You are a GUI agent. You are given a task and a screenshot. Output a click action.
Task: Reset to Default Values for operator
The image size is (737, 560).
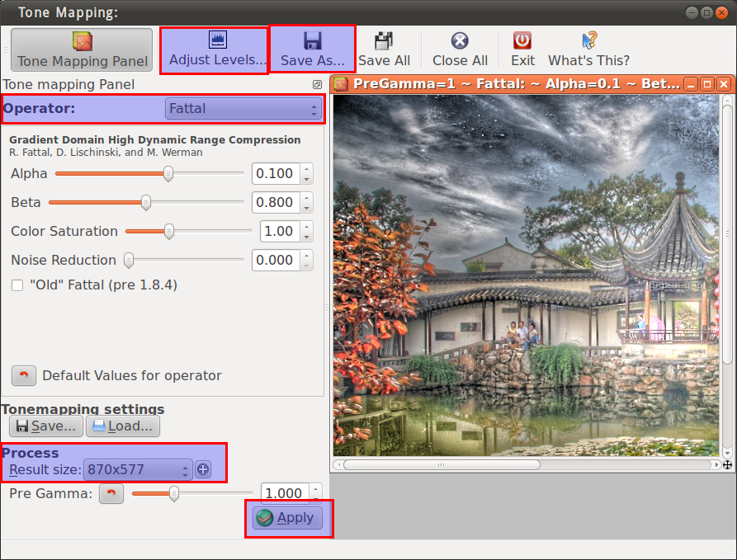(x=24, y=376)
